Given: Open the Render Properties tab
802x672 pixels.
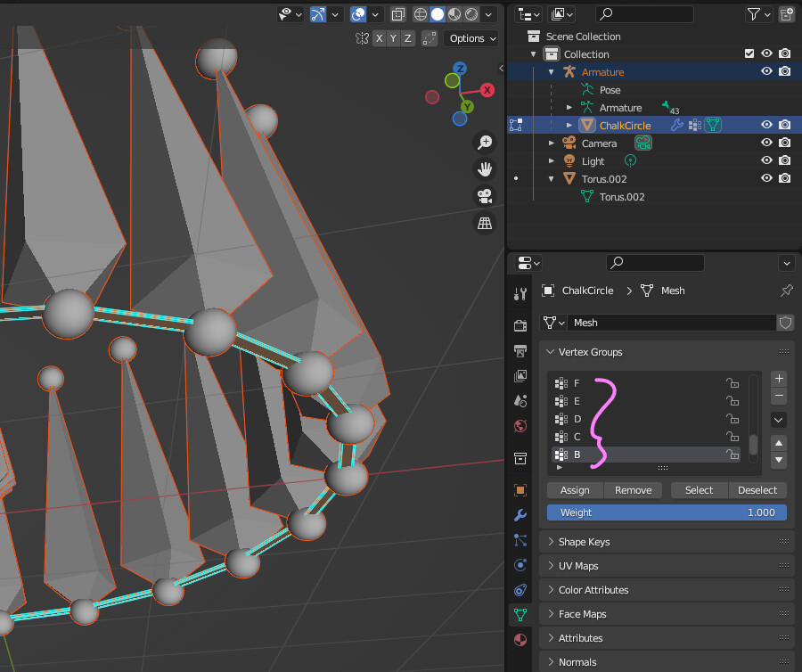Looking at the screenshot, I should pyautogui.click(x=521, y=325).
